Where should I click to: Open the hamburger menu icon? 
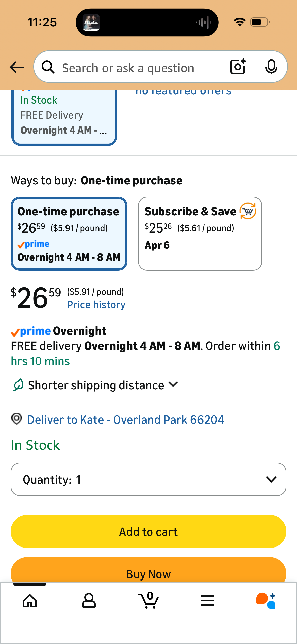(208, 601)
